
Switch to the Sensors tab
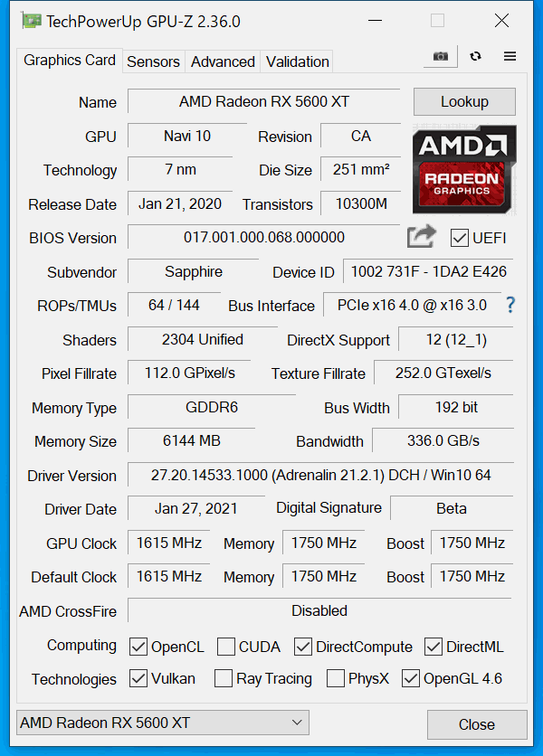[153, 61]
